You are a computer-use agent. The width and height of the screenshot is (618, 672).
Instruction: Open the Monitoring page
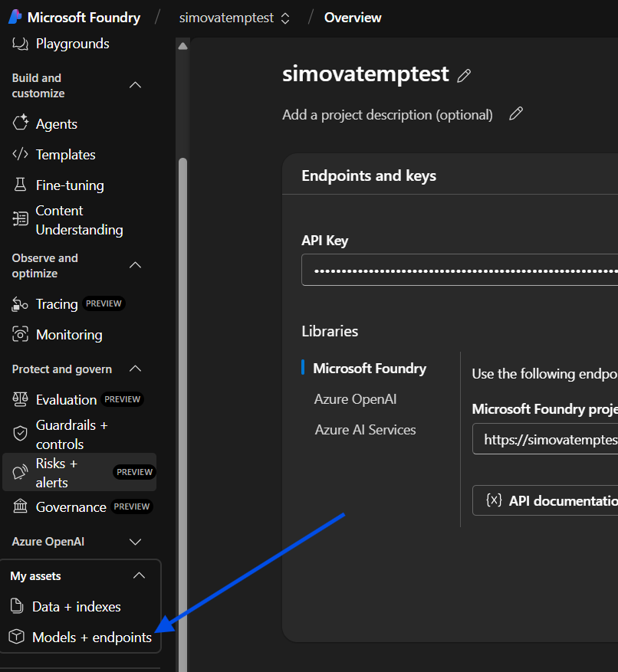click(x=58, y=335)
